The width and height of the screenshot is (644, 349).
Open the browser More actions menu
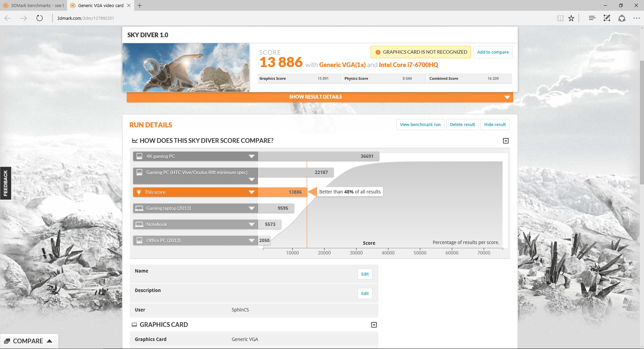(636, 18)
